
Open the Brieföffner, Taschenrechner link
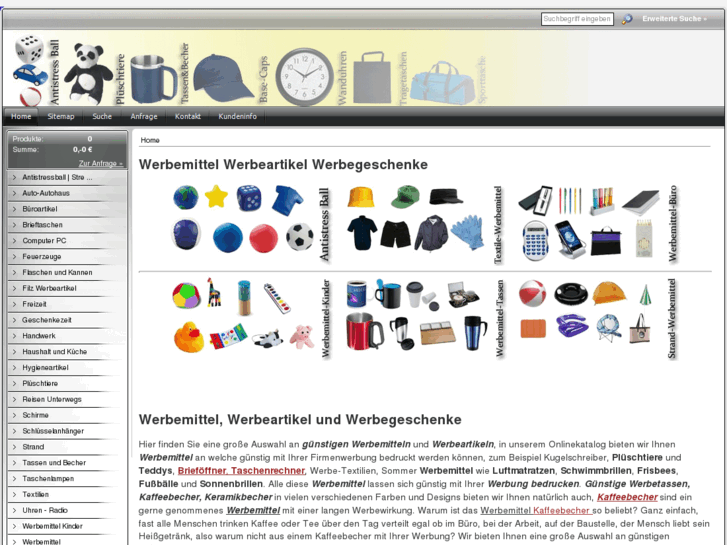241,471
